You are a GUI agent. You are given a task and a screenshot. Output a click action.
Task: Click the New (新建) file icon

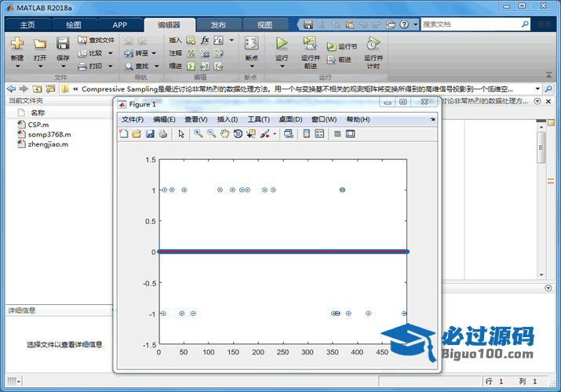[16, 43]
